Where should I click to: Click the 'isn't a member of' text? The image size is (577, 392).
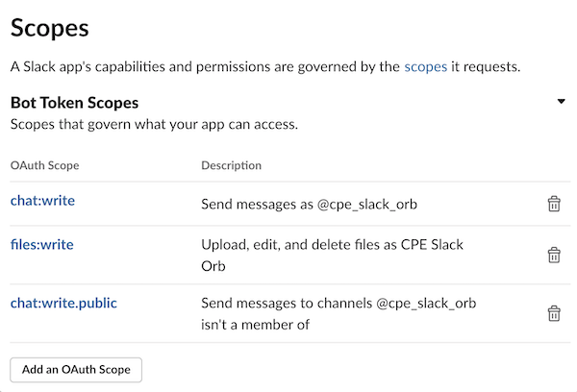coord(253,324)
